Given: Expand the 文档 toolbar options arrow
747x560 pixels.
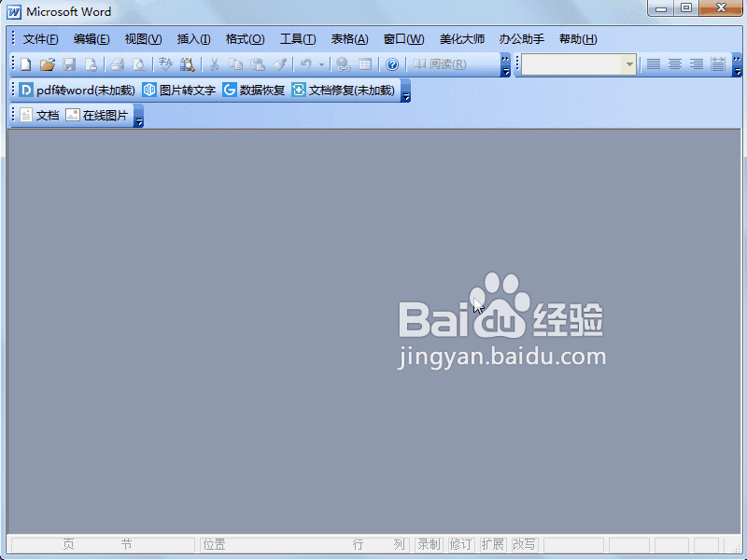Looking at the screenshot, I should [138, 116].
